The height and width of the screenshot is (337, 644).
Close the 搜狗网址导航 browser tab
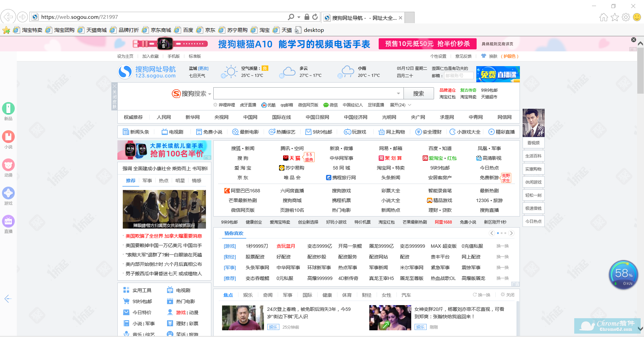(400, 18)
